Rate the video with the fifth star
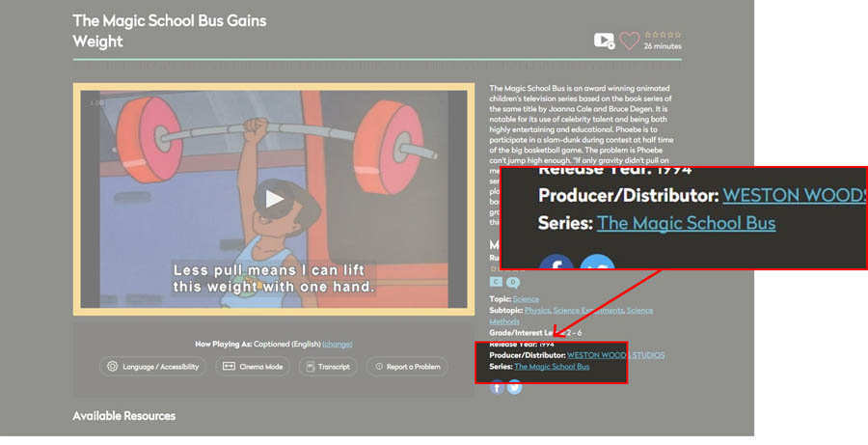Viewport: 868px width, 445px height. (678, 35)
